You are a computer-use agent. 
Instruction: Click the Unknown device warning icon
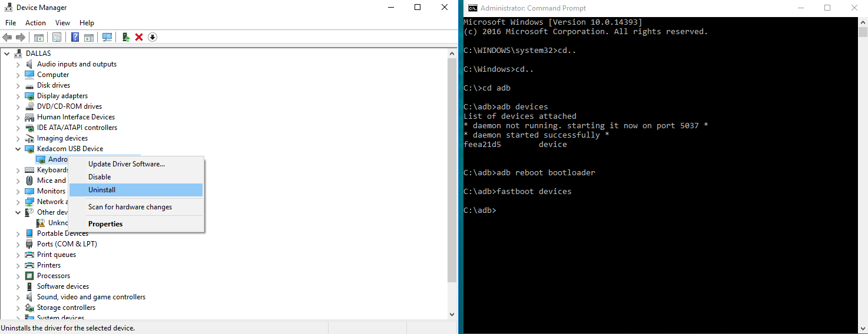pyautogui.click(x=41, y=223)
